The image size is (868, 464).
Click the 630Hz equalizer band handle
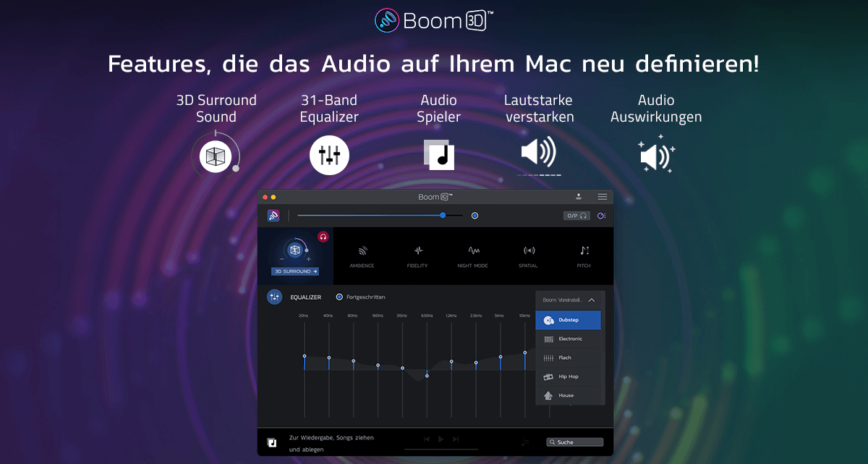pyautogui.click(x=427, y=376)
